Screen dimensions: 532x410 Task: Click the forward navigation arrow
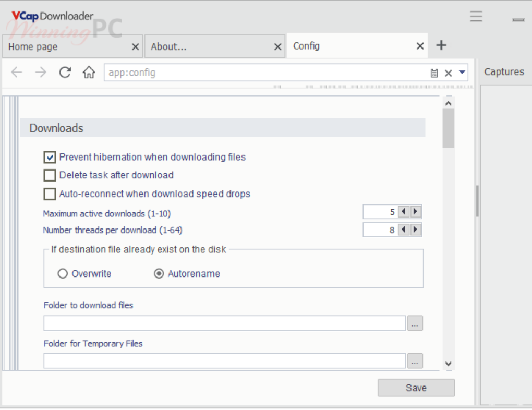click(40, 73)
